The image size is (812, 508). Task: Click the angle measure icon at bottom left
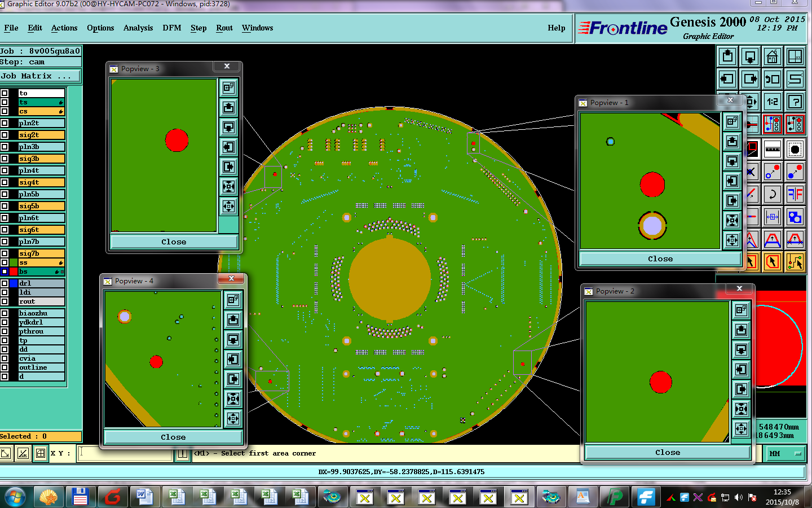(x=23, y=453)
